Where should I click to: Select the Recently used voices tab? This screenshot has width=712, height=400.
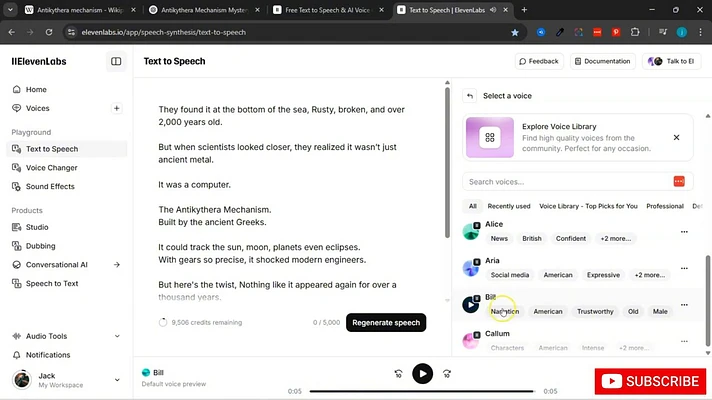509,206
